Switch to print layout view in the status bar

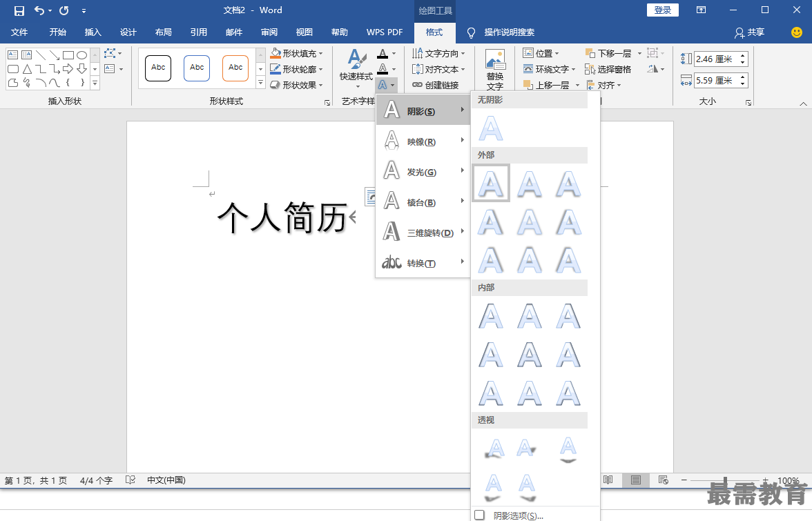click(x=635, y=480)
